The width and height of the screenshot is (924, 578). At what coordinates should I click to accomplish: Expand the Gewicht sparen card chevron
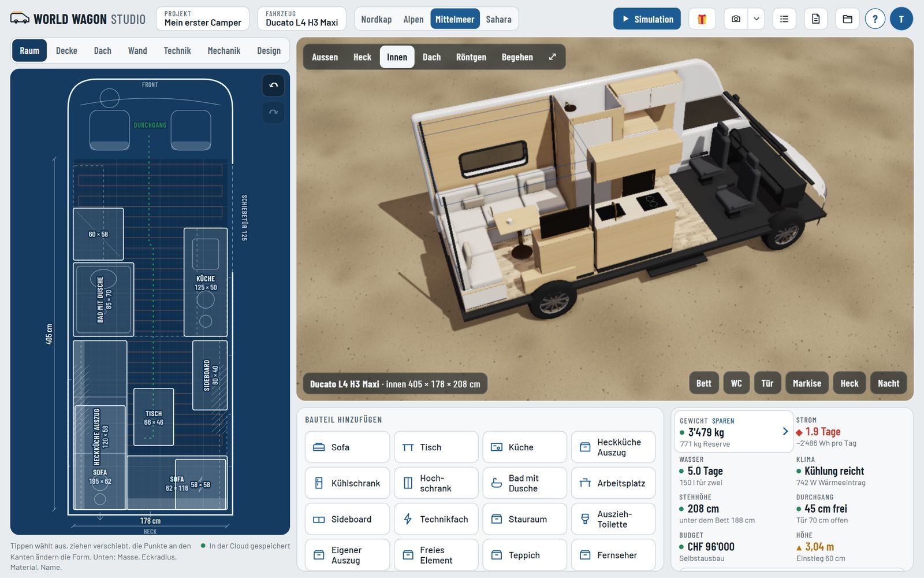pyautogui.click(x=785, y=431)
